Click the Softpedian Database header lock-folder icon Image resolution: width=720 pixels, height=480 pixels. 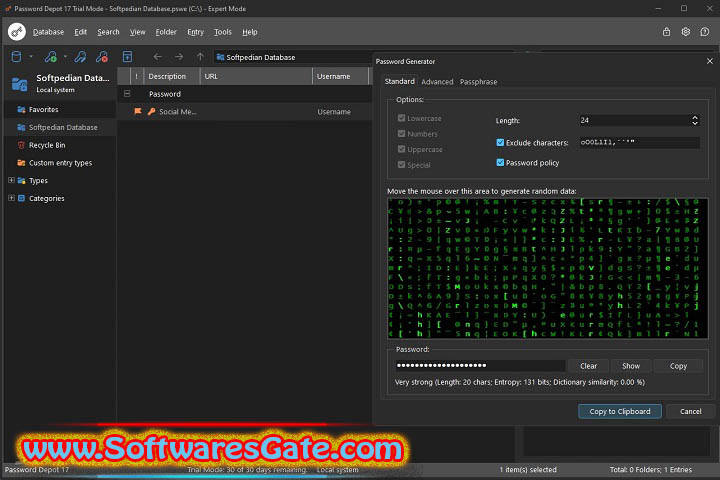[20, 84]
